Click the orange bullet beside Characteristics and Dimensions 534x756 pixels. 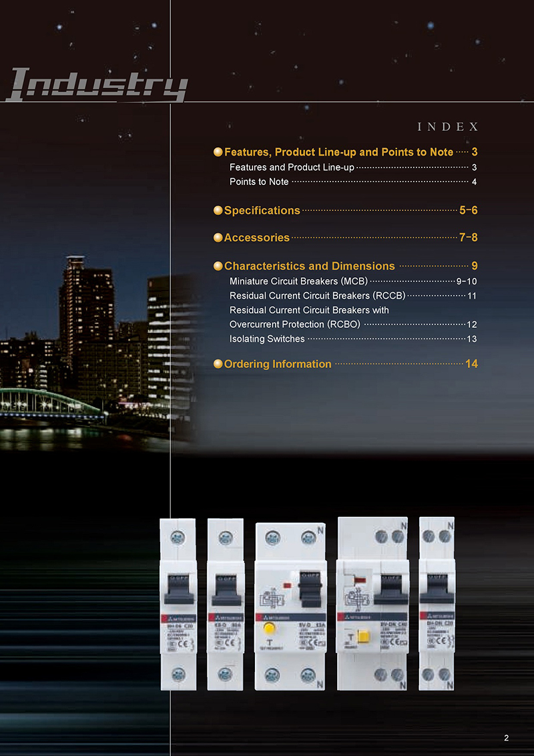tap(218, 266)
